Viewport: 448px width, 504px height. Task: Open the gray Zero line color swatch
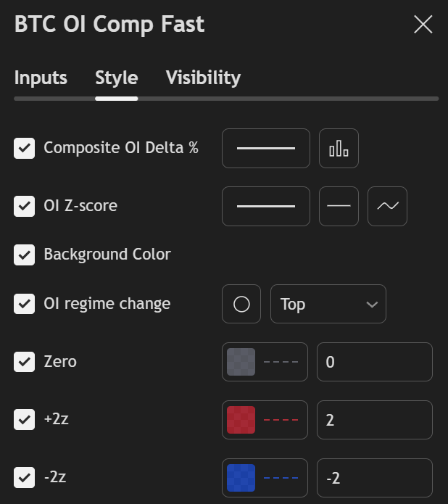pos(241,362)
